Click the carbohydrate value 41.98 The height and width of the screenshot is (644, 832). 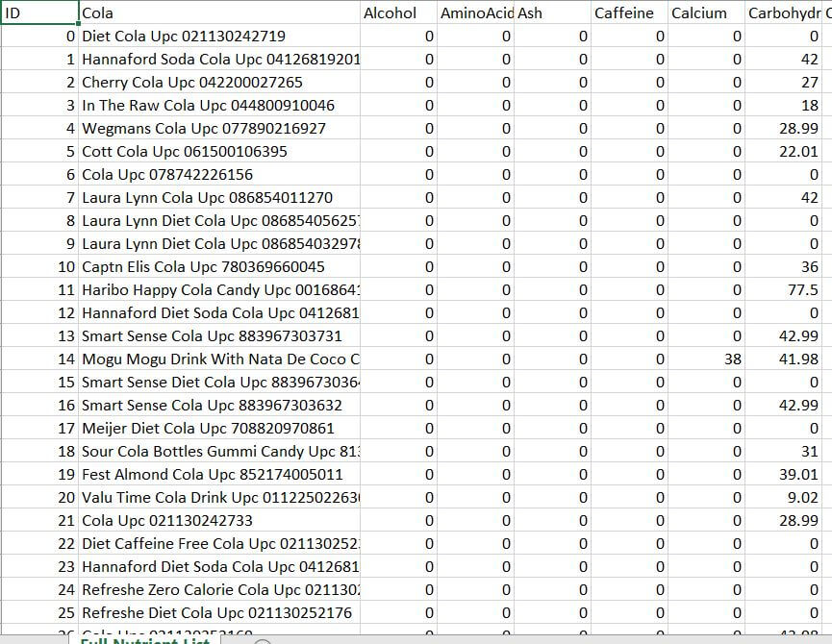tap(783, 359)
